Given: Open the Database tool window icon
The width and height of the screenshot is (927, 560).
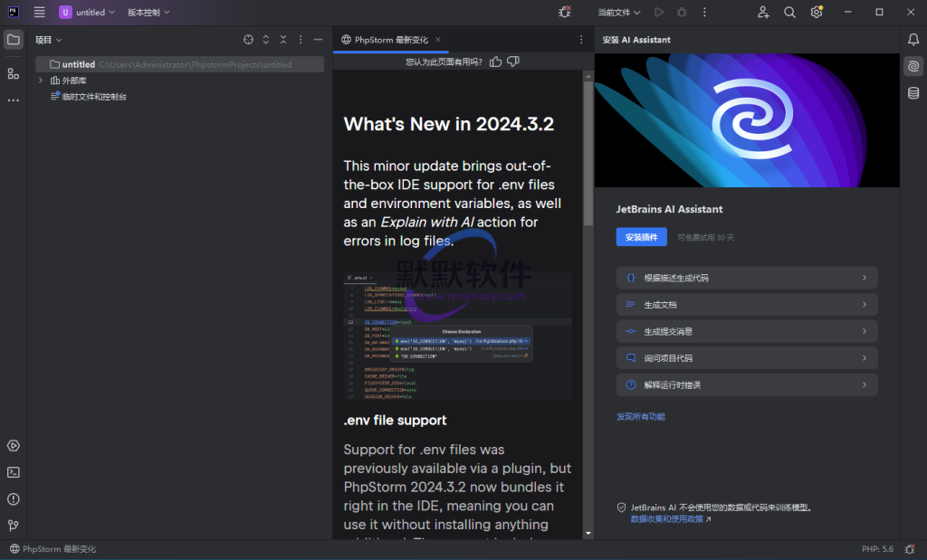Looking at the screenshot, I should pyautogui.click(x=913, y=93).
